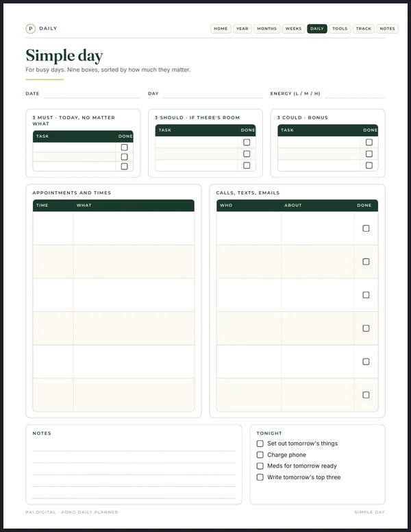The image size is (411, 532).
Task: Tick 'Set out tomorrow's things' checkbox
Action: [x=260, y=444]
